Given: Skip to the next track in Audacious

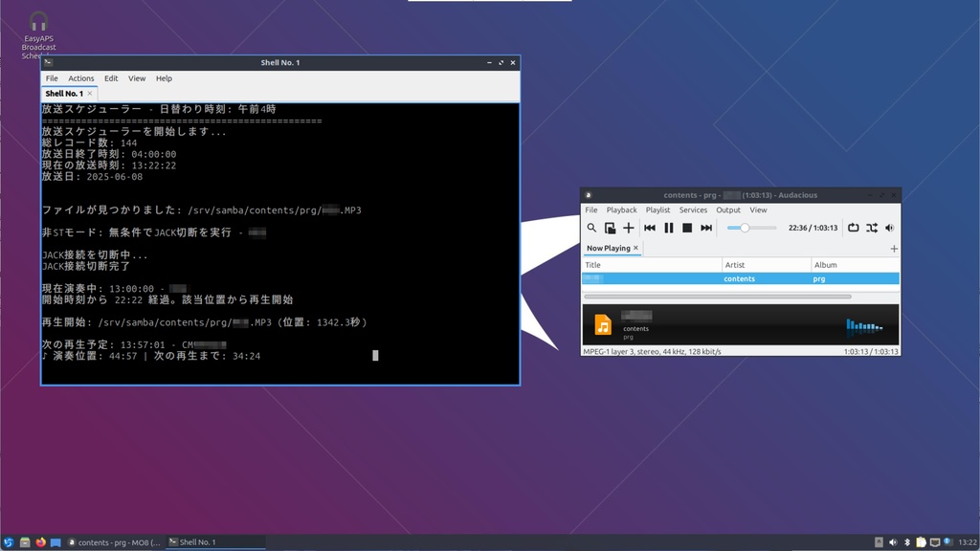Looking at the screenshot, I should 705,228.
